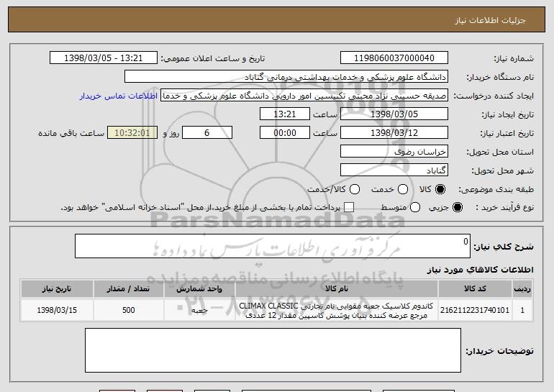The height and width of the screenshot is (392, 554).
Task: Click product code 2162112231740101 cell
Action: (x=475, y=310)
